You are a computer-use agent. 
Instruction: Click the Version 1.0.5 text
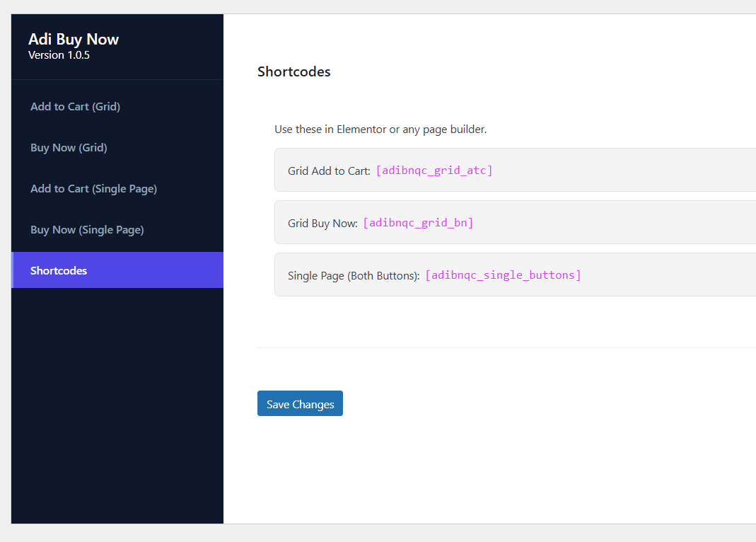[x=59, y=55]
